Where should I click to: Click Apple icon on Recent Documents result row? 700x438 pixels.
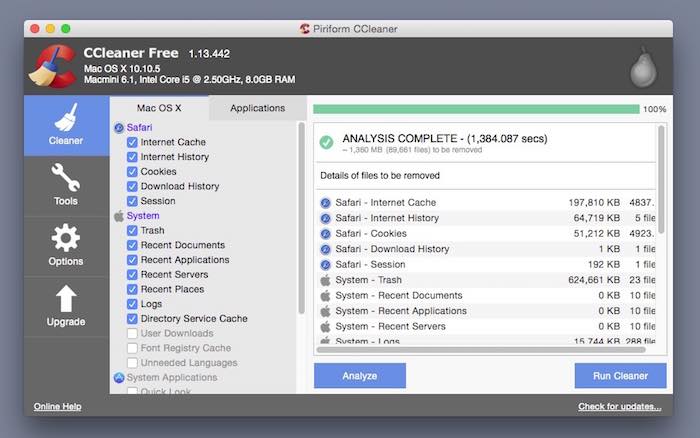coord(325,296)
